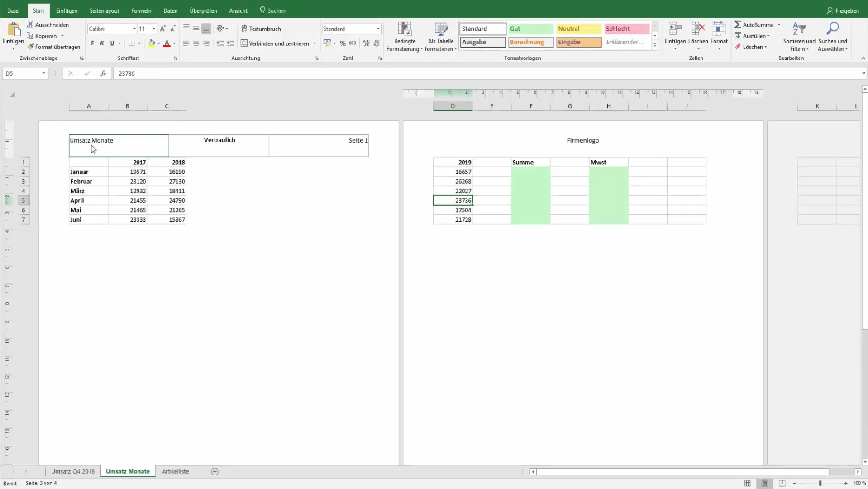Screen dimensions: 868x489
Task: Toggle Textumbruch wrap text
Action: (261, 29)
